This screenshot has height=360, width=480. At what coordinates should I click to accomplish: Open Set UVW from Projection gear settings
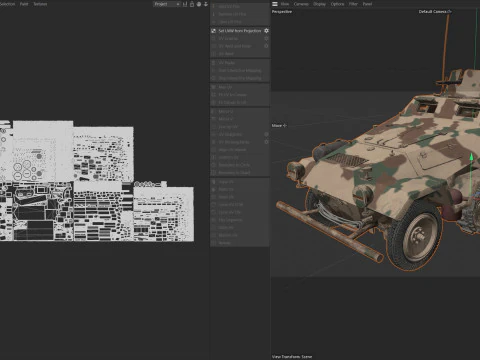[266, 31]
